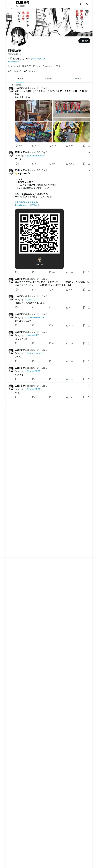The height and width of the screenshot is (868, 98).
Task: Open more options on pinned post
Action: pyautogui.click(x=89, y=88)
